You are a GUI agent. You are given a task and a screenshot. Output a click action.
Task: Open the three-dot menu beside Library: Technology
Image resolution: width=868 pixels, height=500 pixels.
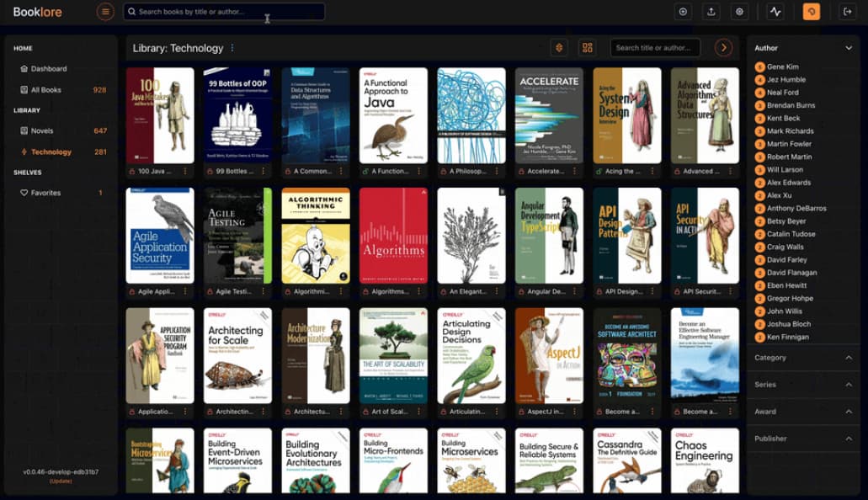click(232, 48)
